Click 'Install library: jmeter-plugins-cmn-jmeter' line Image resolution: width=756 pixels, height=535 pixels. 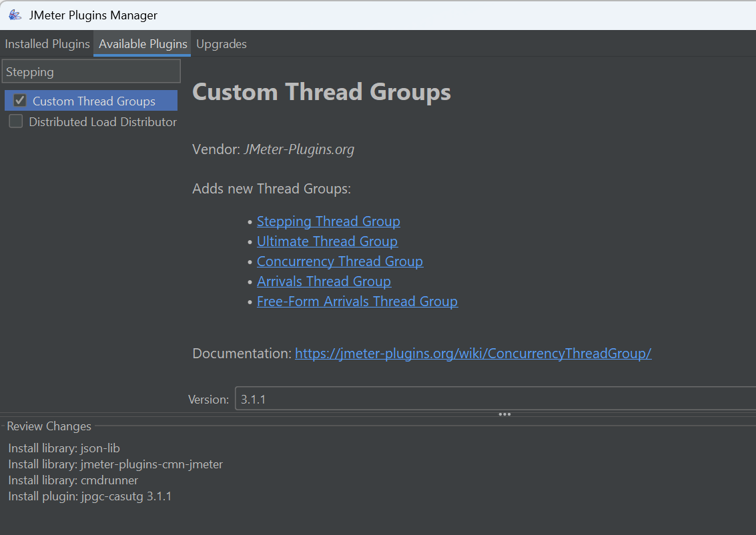coord(115,464)
